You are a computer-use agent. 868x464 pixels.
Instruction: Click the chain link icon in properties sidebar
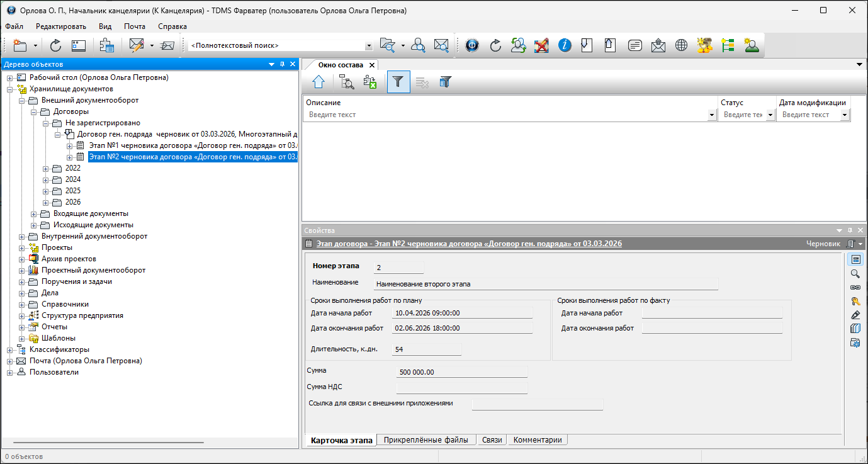(x=855, y=287)
